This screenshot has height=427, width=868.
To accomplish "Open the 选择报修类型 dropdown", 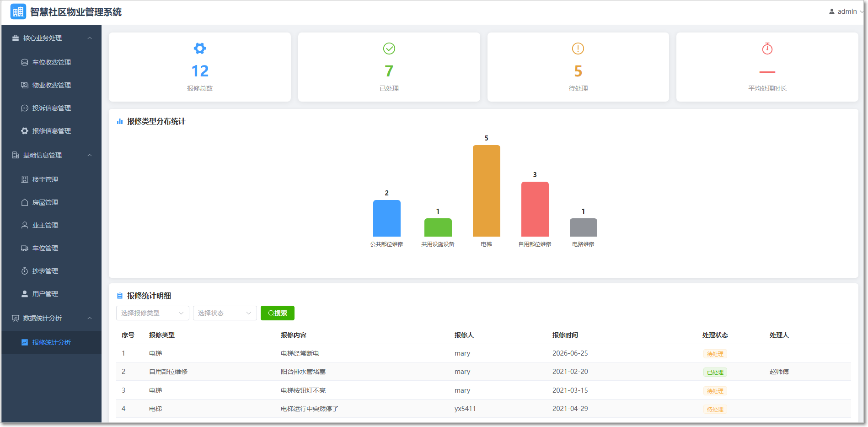I will point(153,313).
